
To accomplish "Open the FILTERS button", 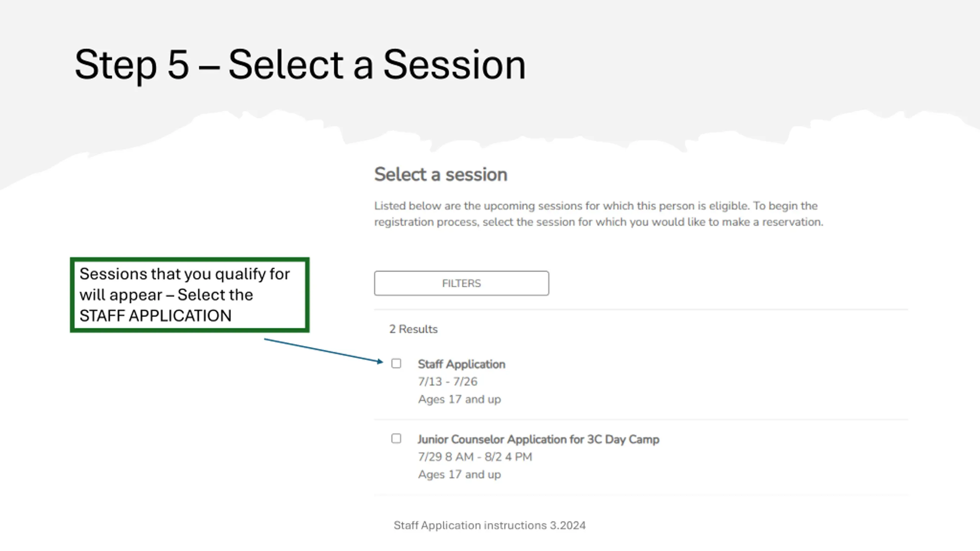I will [461, 283].
